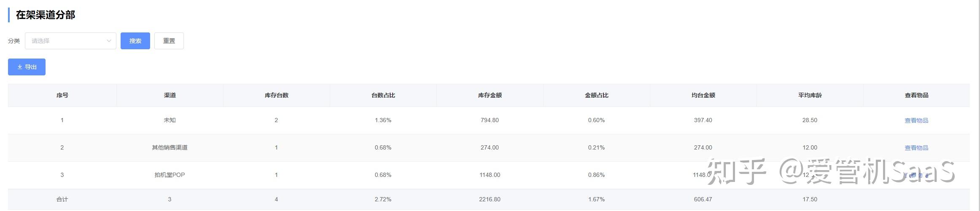
Task: Click the chevron arrow in the 请选择 box
Action: pos(109,41)
